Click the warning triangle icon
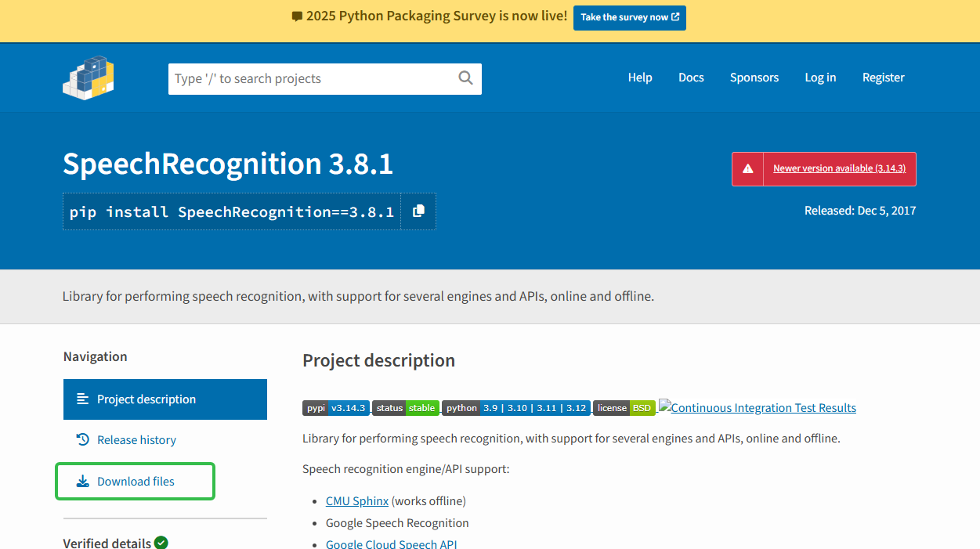The width and height of the screenshot is (980, 549). point(747,168)
